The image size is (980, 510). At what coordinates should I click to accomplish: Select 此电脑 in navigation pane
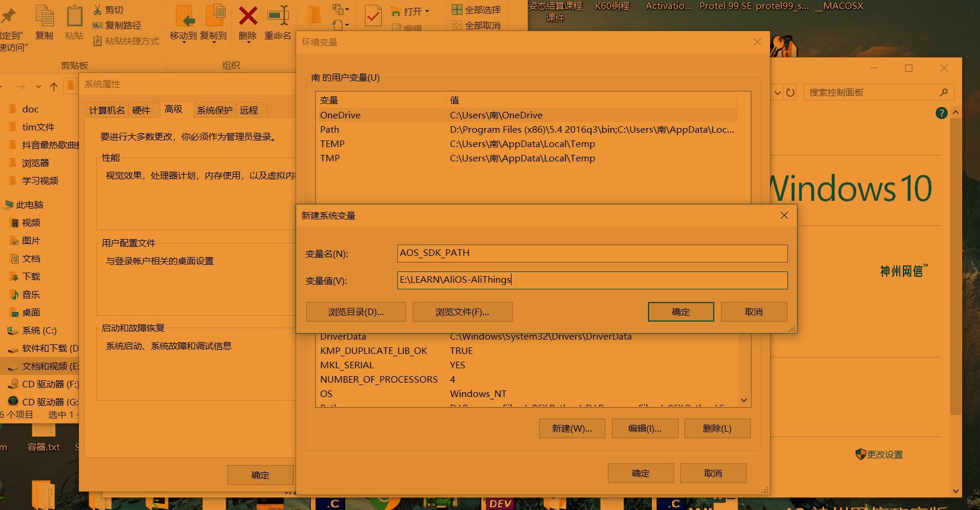(29, 204)
